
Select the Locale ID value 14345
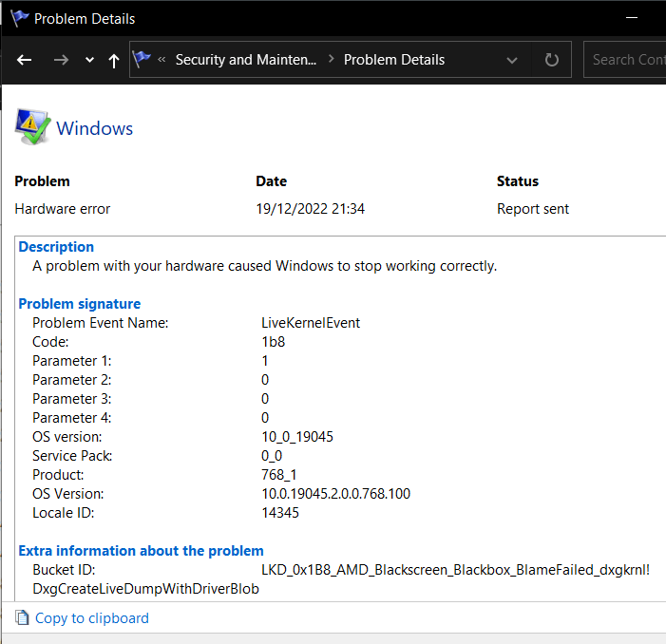pyautogui.click(x=280, y=513)
